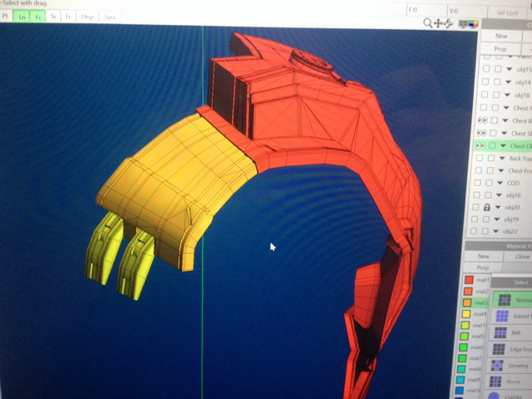Click the rotate view icon
The image size is (532, 399).
pyautogui.click(x=448, y=23)
